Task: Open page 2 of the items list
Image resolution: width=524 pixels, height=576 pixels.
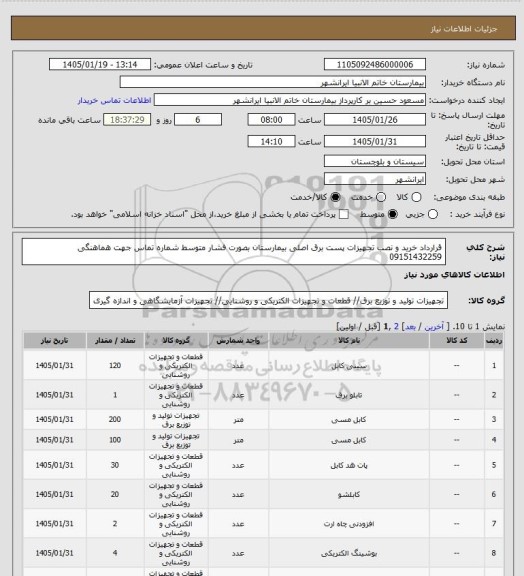Action: [x=396, y=327]
